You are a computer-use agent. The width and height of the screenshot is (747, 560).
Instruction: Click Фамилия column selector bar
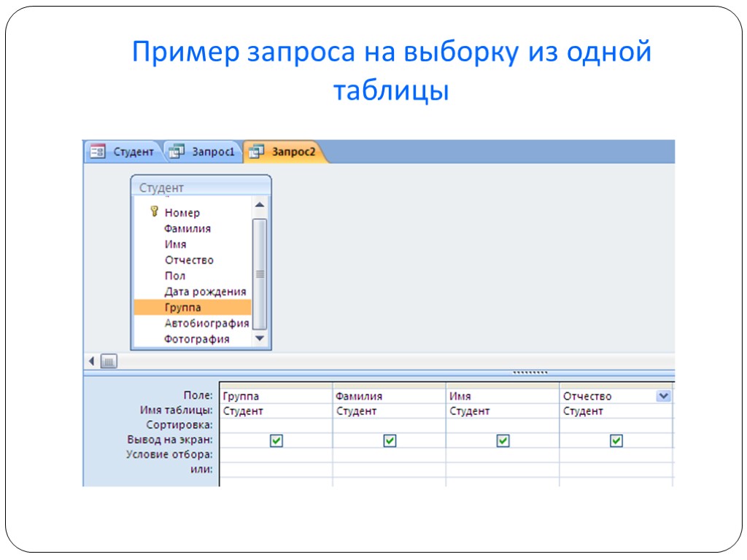390,385
